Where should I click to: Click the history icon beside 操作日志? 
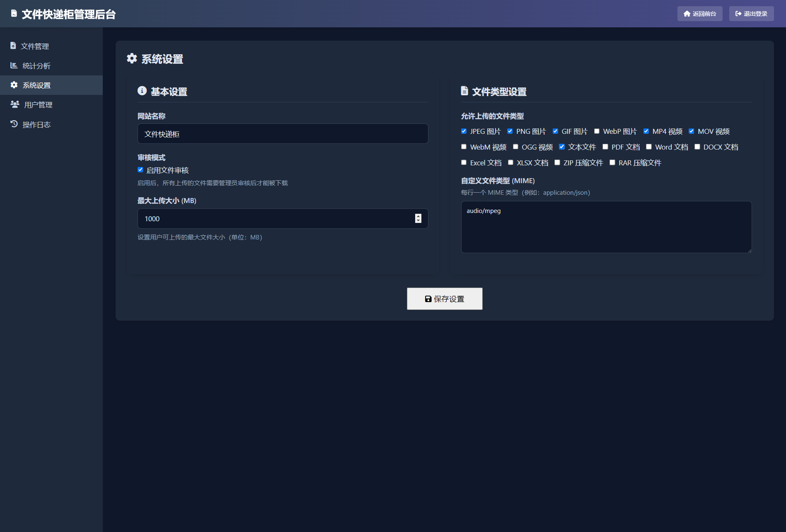tap(14, 124)
